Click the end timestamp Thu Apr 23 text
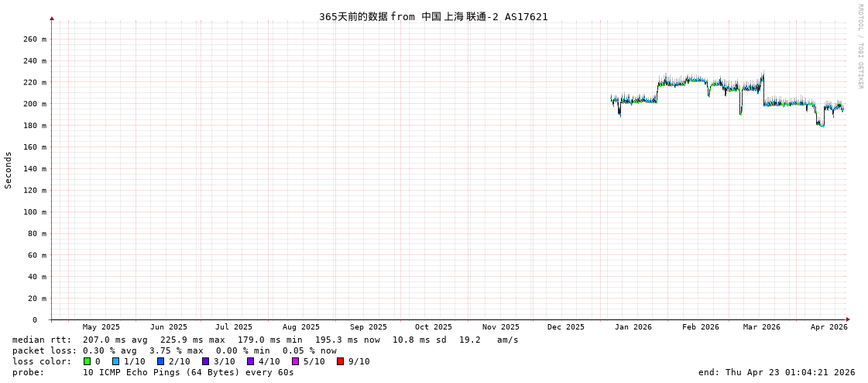 pos(777,372)
